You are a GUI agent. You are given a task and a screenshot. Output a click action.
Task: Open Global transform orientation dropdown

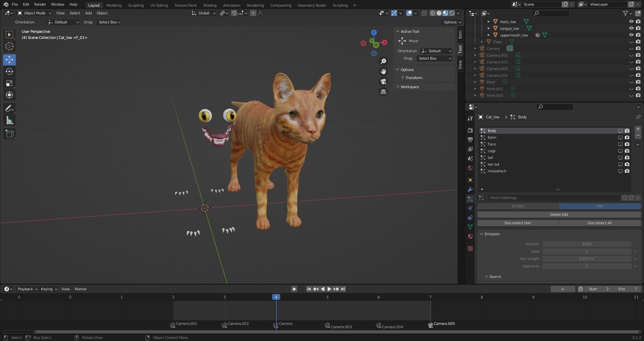coord(203,13)
